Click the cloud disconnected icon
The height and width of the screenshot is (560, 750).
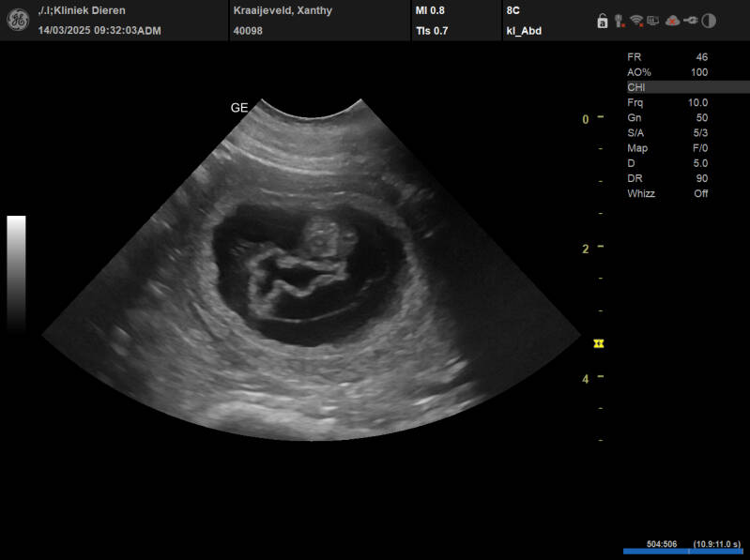(672, 21)
